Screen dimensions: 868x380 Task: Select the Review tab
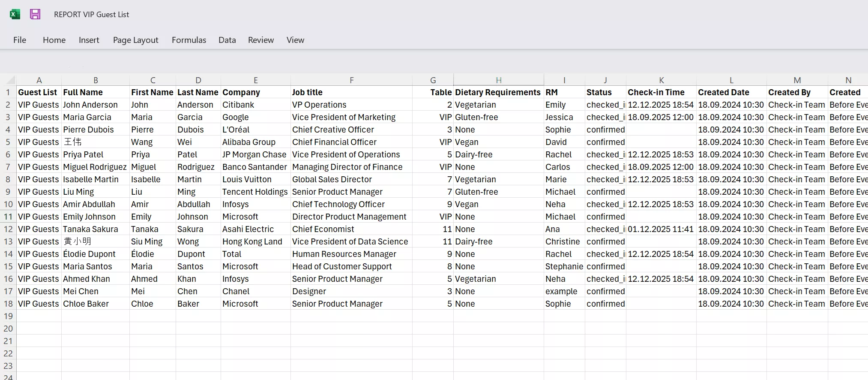261,40
